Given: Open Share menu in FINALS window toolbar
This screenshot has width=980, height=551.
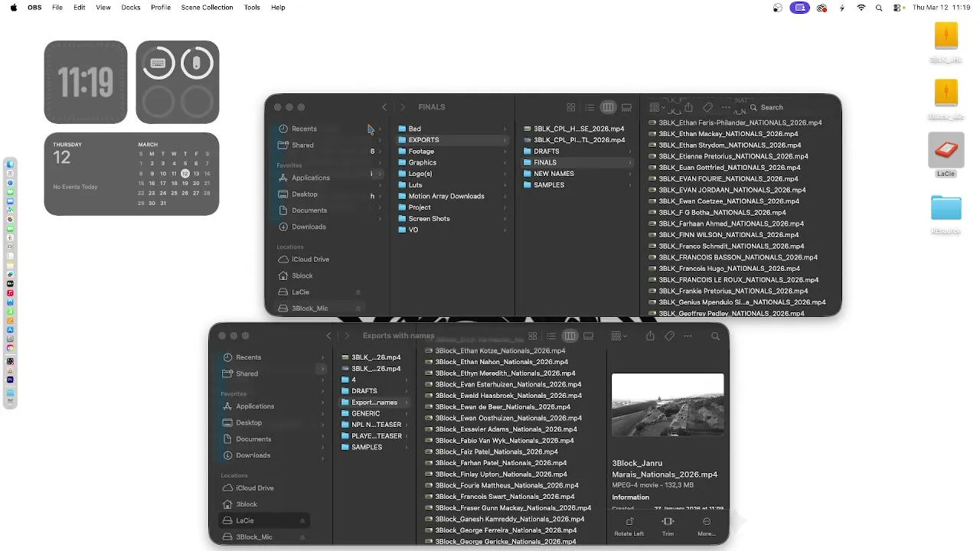Looking at the screenshot, I should (x=688, y=107).
